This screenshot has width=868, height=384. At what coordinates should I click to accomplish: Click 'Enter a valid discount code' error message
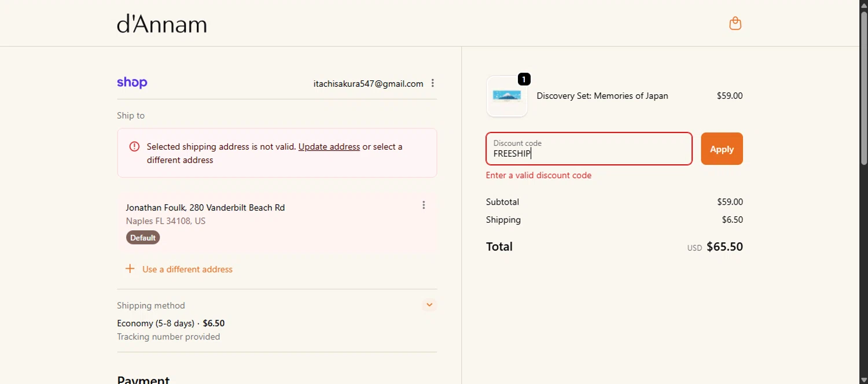tap(539, 175)
